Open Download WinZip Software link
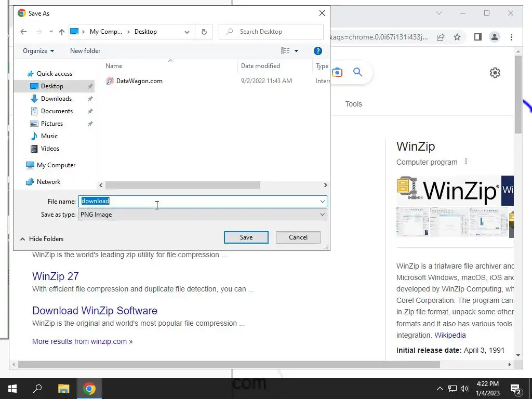Image resolution: width=532 pixels, height=399 pixels. click(x=95, y=311)
